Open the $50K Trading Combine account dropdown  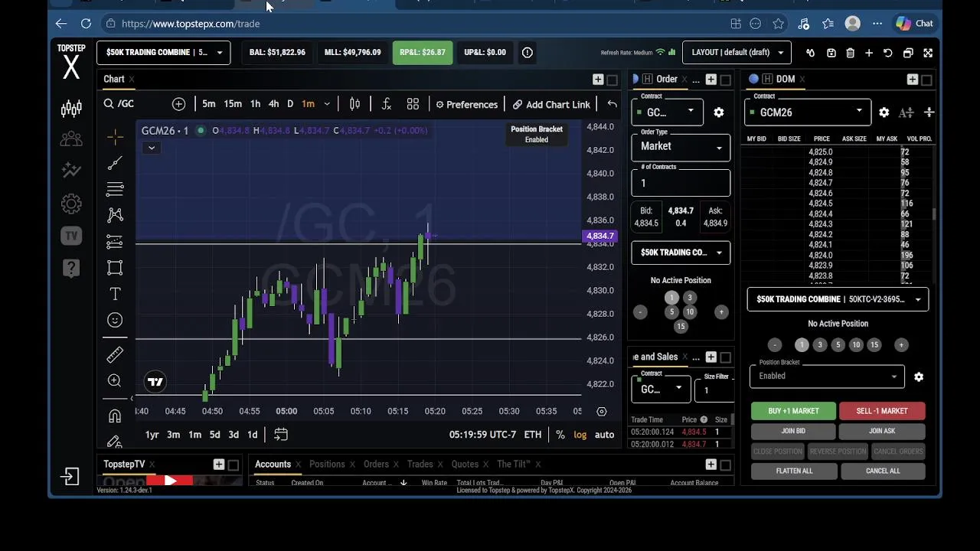pos(163,53)
